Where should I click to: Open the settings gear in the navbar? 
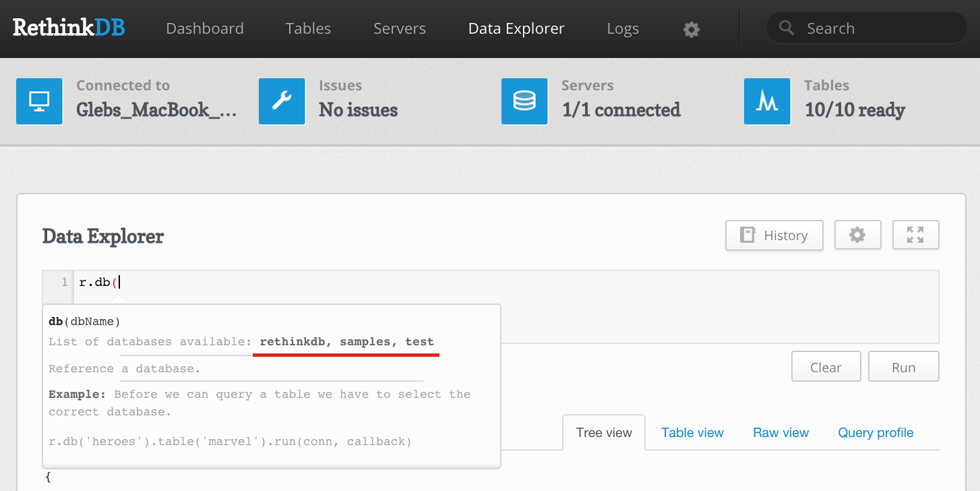[x=691, y=29]
